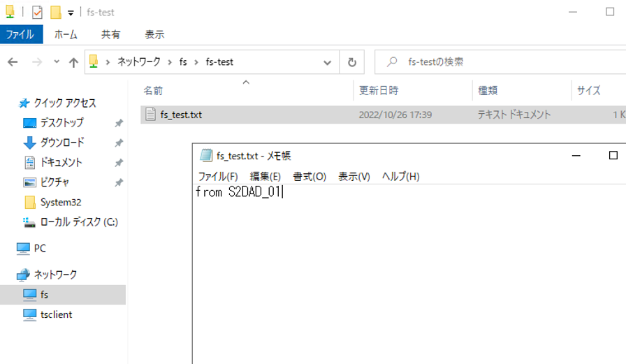
Task: Open デスクトップ in the navigation pane
Action: [62, 122]
